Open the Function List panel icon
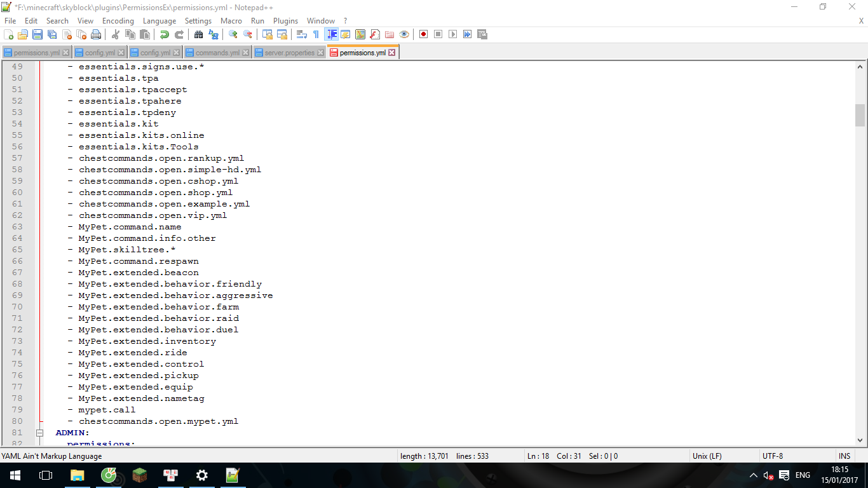Image resolution: width=868 pixels, height=488 pixels. pos(375,34)
